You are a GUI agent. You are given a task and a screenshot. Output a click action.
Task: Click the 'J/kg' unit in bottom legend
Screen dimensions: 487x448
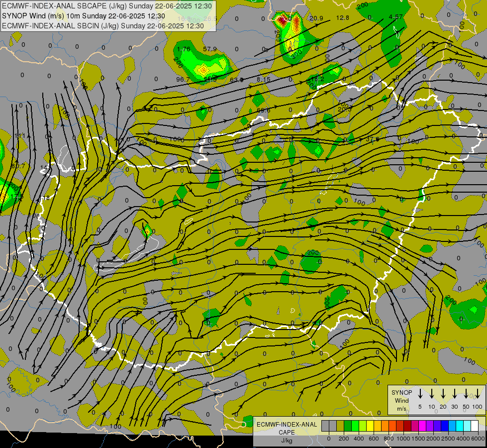pyautogui.click(x=287, y=441)
